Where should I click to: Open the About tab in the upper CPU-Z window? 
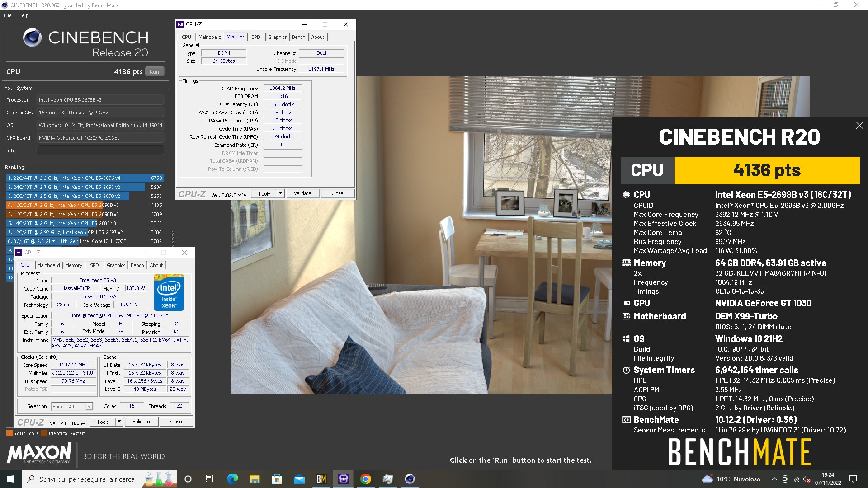pos(318,37)
